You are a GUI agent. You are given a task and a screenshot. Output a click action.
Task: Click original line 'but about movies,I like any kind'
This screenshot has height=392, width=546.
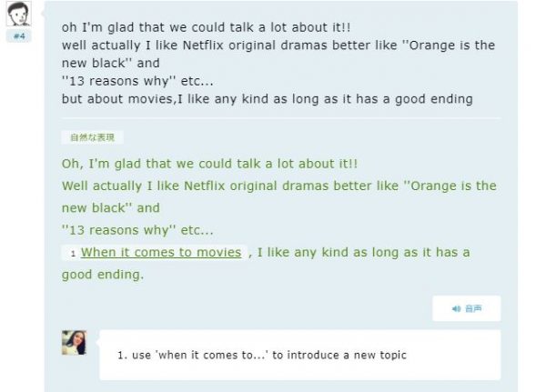coord(267,99)
